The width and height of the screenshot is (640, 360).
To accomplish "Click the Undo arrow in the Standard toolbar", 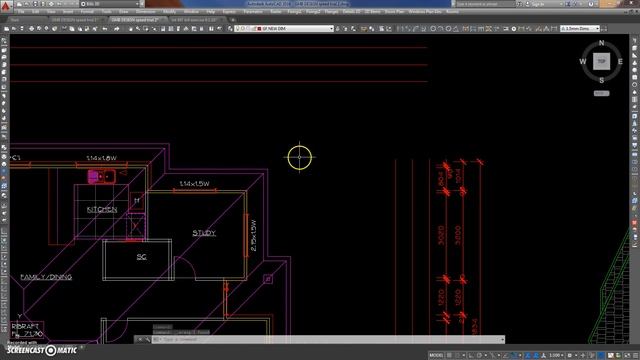I will (104, 29).
